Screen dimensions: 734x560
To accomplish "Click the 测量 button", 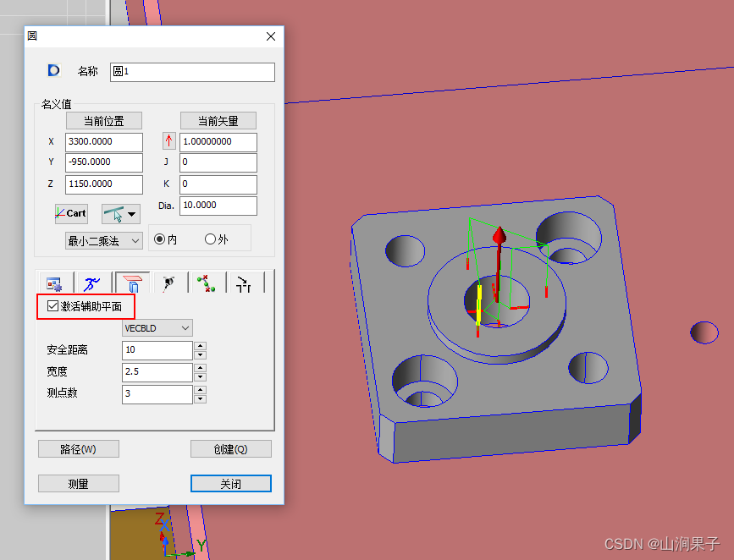I will 79,484.
